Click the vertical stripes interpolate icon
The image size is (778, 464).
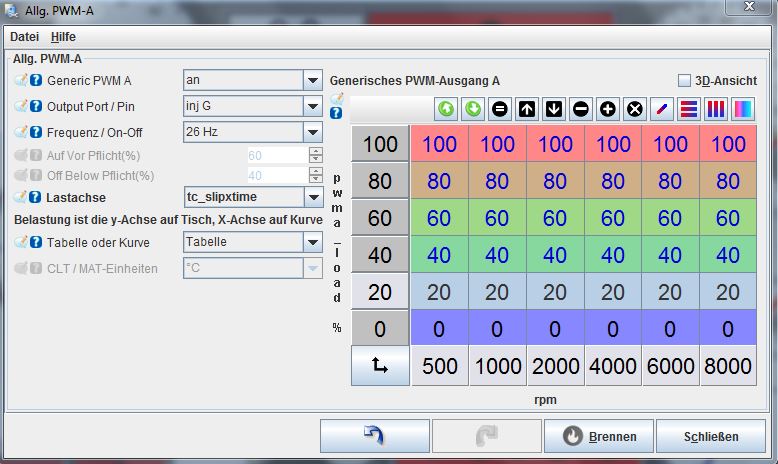click(x=716, y=110)
